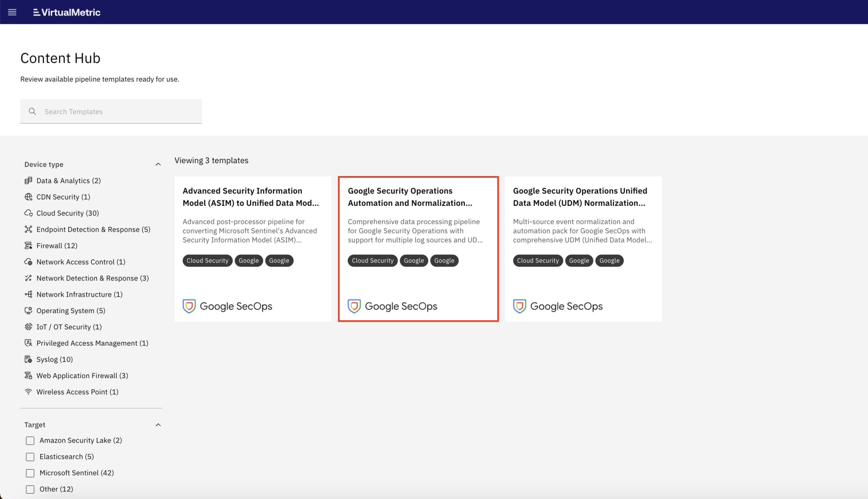Collapse the Device type filter section
Viewport: 868px width, 499px height.
pos(158,164)
